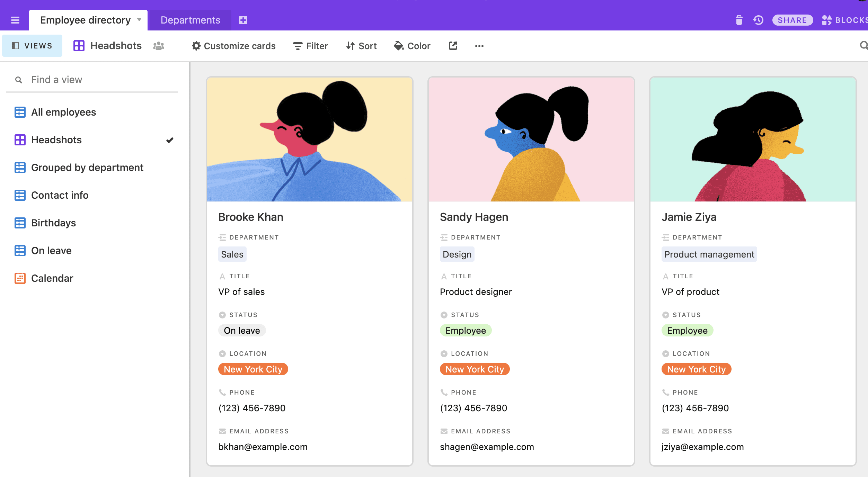Open the Sort options

[361, 46]
